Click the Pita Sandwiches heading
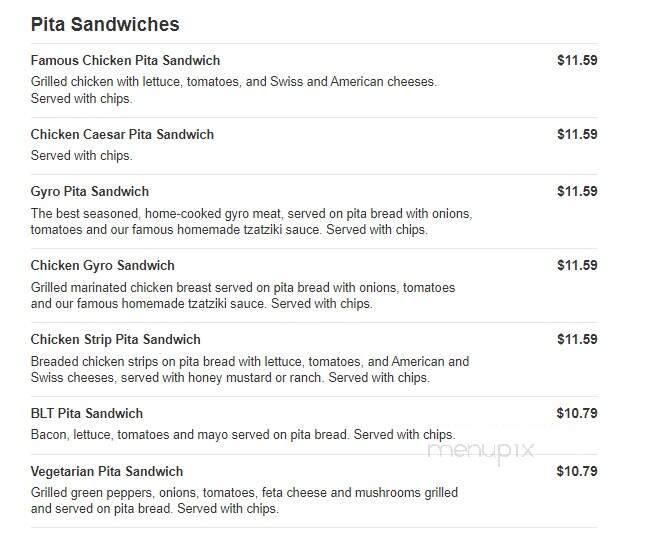Viewport: 660px width, 533px height. pyautogui.click(x=105, y=24)
